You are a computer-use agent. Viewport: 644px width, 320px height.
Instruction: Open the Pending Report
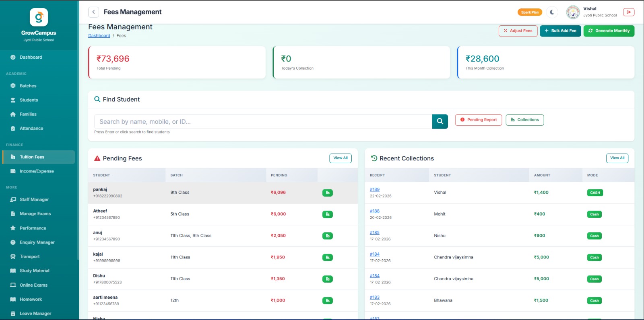pos(478,120)
